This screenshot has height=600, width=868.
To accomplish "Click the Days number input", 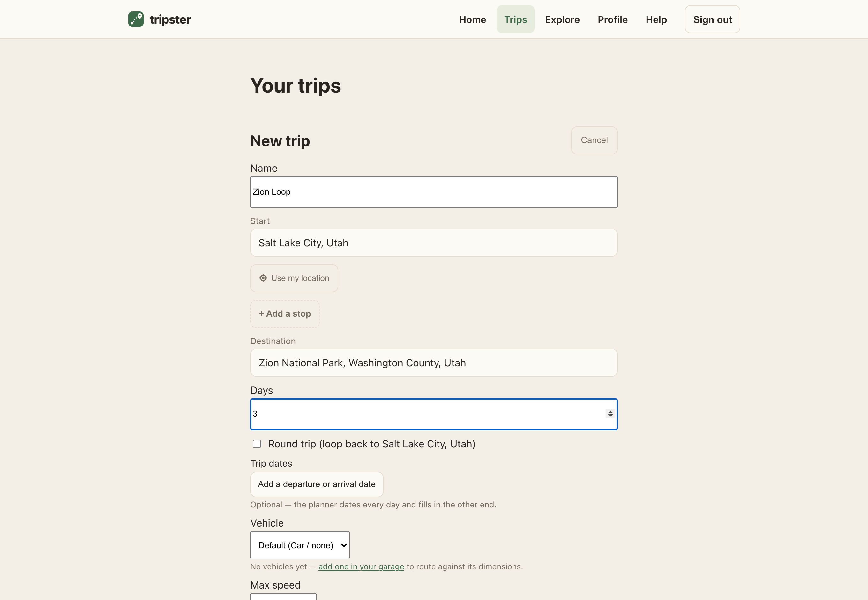I will (434, 414).
